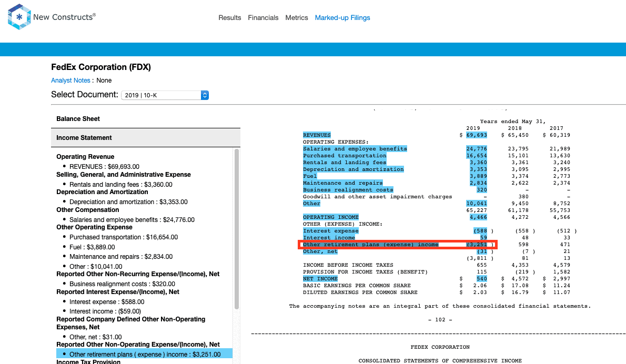Click Reported Interest Expense/(Income), Net heading
Viewport: 626px width, 364px height.
pos(118,292)
